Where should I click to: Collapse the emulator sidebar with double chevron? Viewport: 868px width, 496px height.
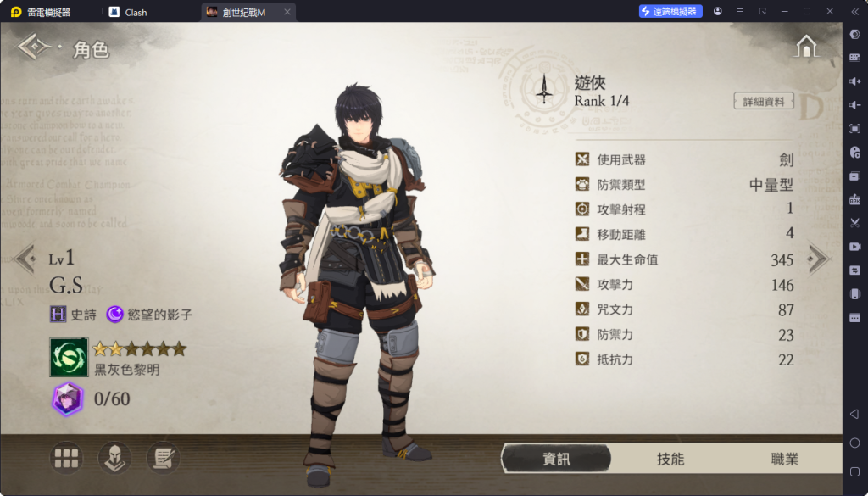[854, 11]
